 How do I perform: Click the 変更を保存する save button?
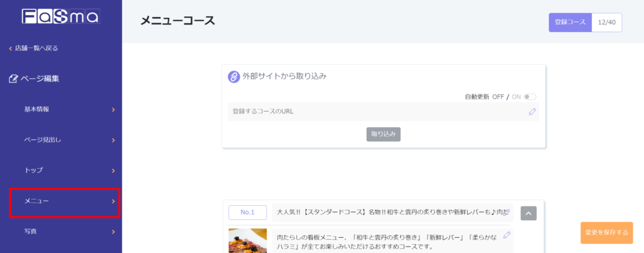pyautogui.click(x=606, y=232)
